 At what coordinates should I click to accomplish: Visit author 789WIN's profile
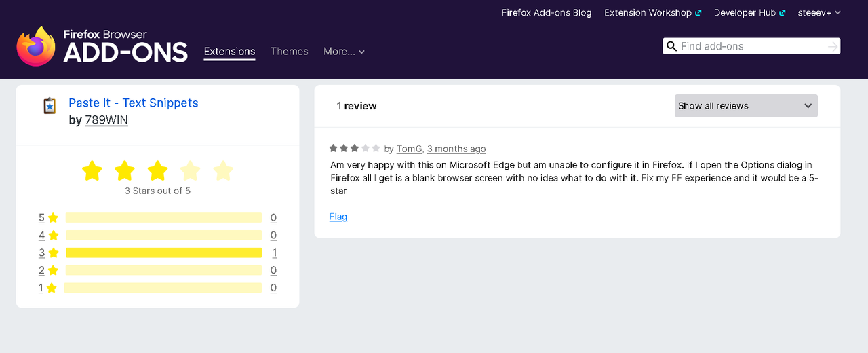106,120
